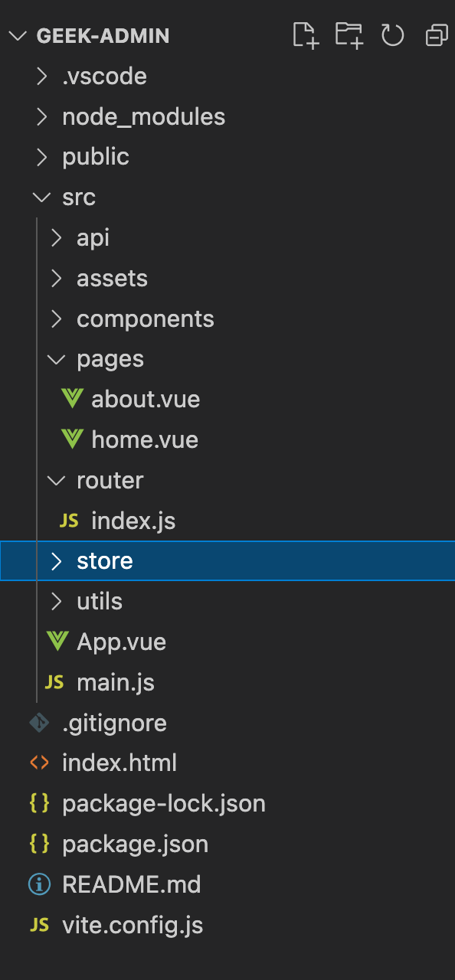The width and height of the screenshot is (455, 980).
Task: Create a new file using the New File icon
Action: coord(305,35)
